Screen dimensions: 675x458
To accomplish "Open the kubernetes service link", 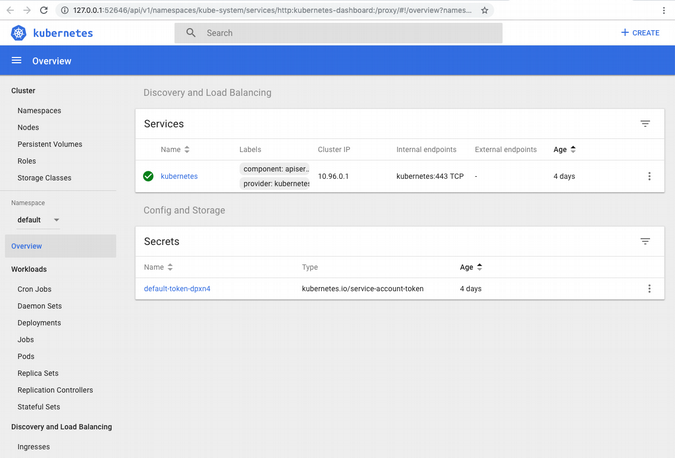I will 179,176.
